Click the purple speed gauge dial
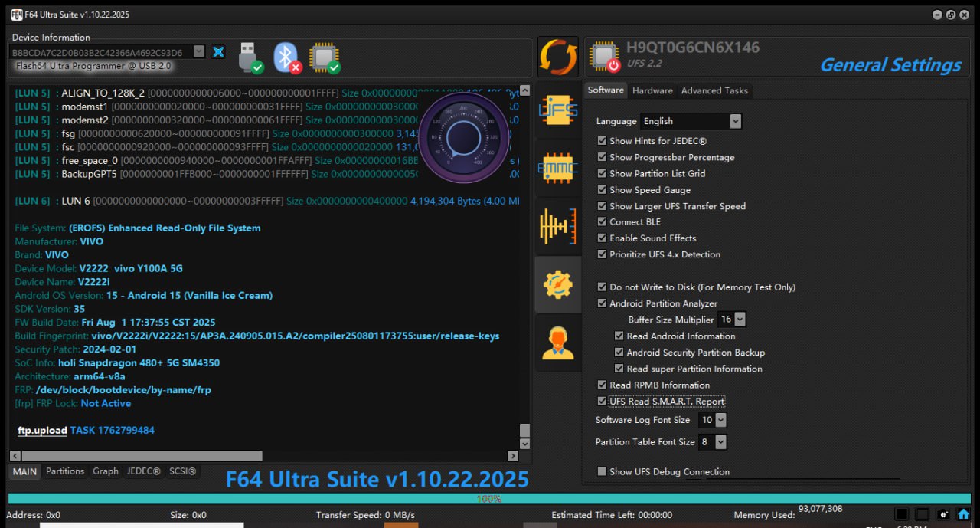 coord(464,138)
